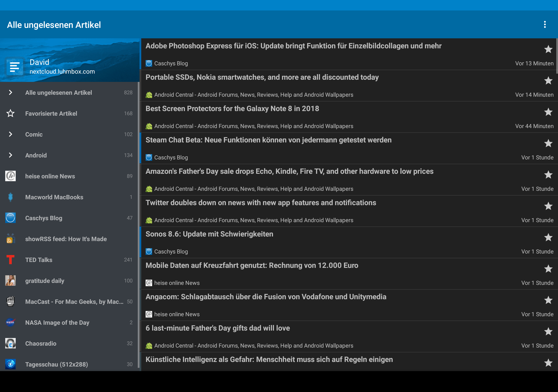Star the Sonos 8.6 update article
This screenshot has width=558, height=392.
click(x=548, y=237)
